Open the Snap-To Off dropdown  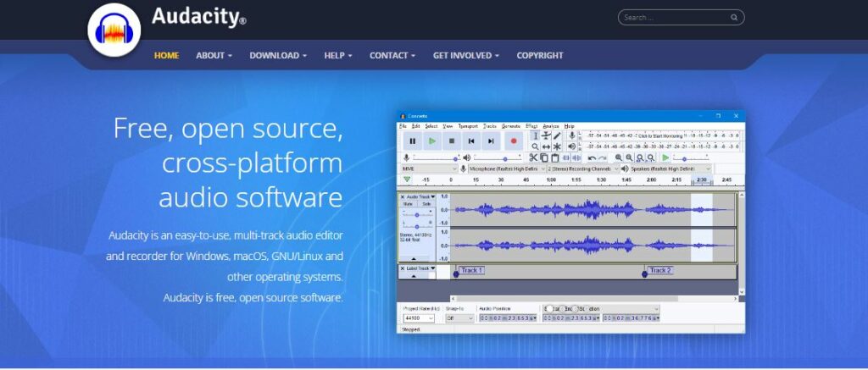pos(459,318)
